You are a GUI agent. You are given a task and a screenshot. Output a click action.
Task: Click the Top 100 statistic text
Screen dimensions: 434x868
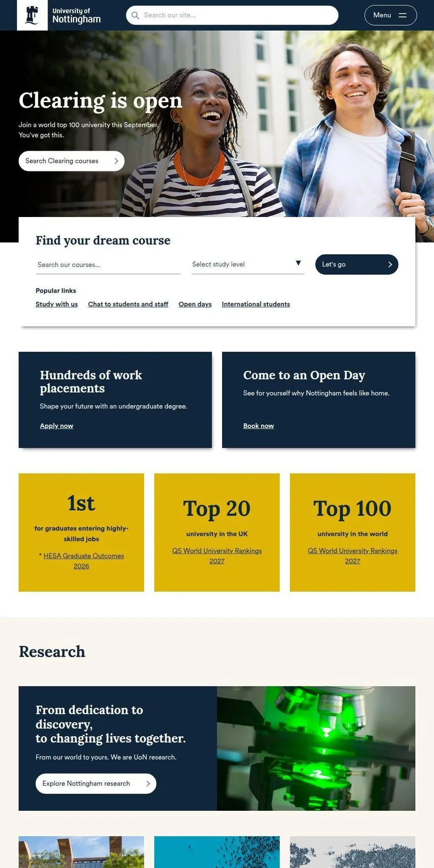coord(352,509)
